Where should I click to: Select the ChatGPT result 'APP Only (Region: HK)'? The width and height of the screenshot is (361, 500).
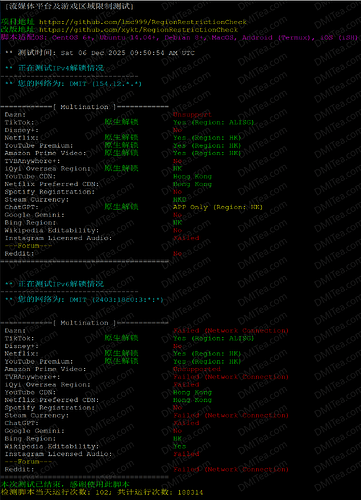[x=218, y=207]
